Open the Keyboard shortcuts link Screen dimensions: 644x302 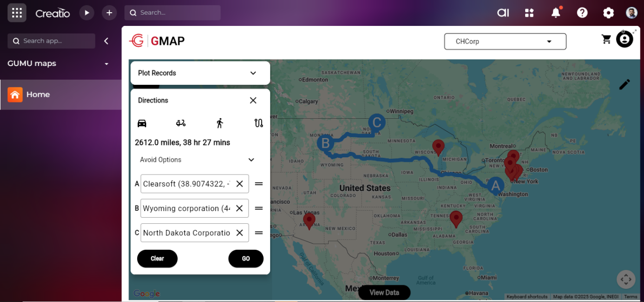pyautogui.click(x=527, y=297)
